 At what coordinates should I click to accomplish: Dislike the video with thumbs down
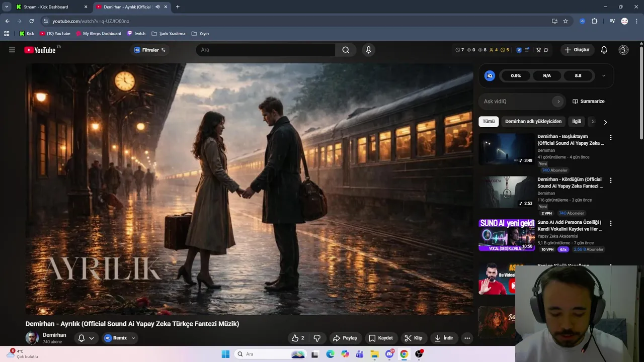tap(317, 338)
